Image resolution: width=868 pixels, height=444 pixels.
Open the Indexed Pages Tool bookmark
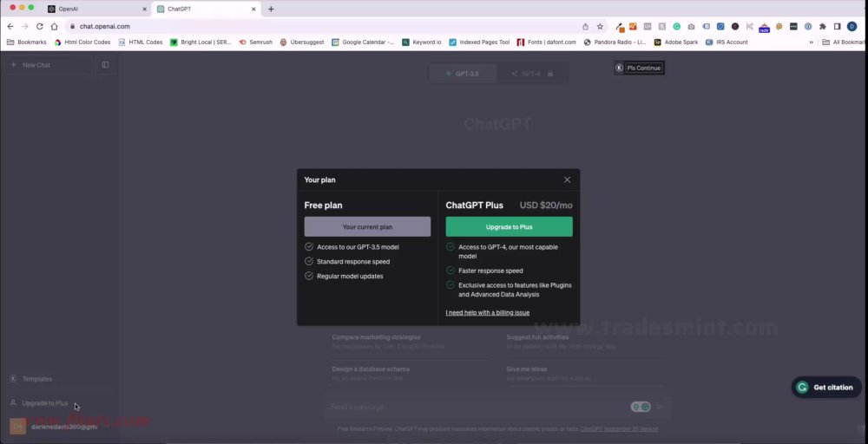point(479,42)
